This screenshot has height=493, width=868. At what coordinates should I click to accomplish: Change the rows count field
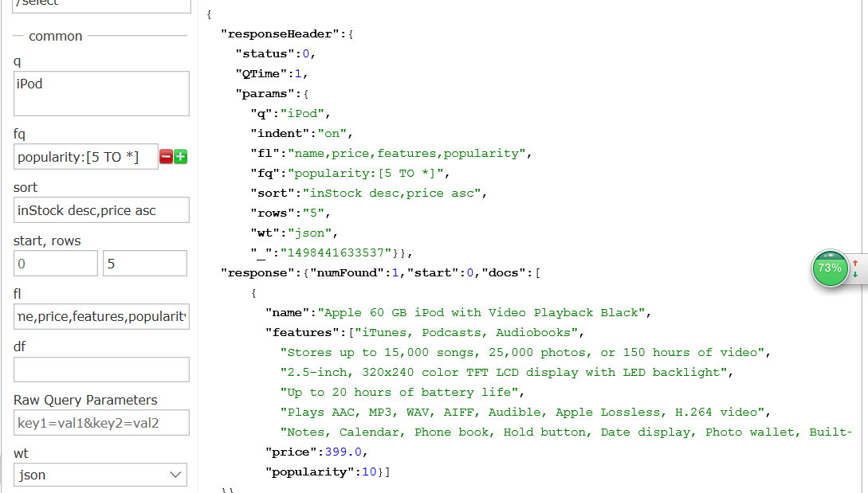tap(145, 264)
